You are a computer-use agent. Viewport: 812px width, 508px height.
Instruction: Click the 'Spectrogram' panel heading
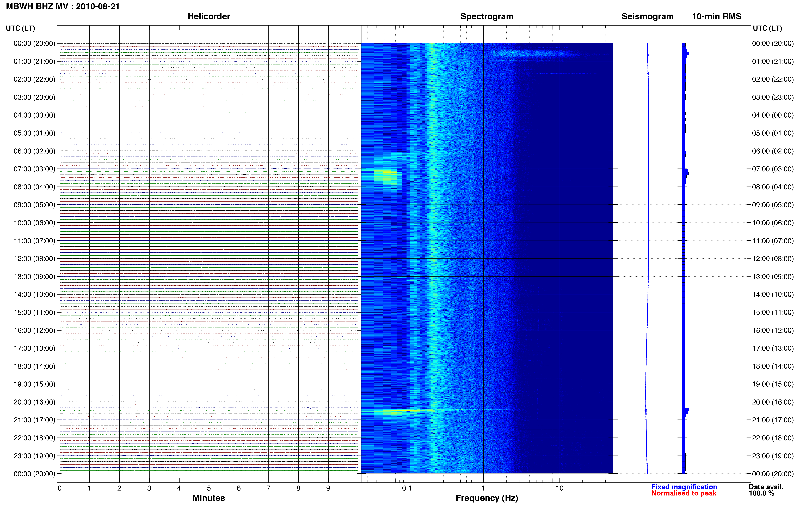[487, 16]
